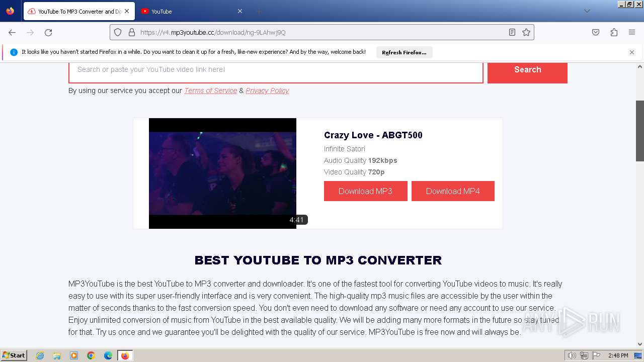Viewport: 644px width, 362px height.
Task: Dismiss the Firefox refresh notification bar
Action: pyautogui.click(x=632, y=52)
